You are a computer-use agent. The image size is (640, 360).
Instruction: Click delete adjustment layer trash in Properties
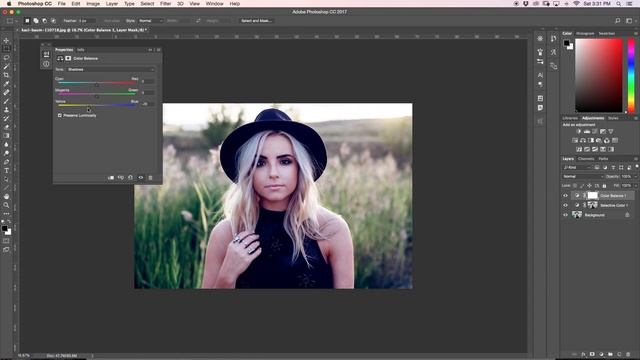pyautogui.click(x=150, y=178)
